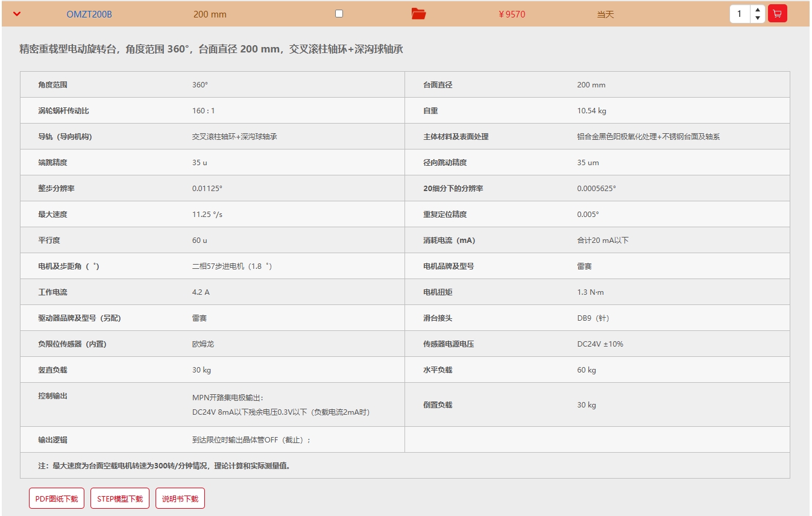Download the PDF drawing (PDF图纸下载)

57,499
